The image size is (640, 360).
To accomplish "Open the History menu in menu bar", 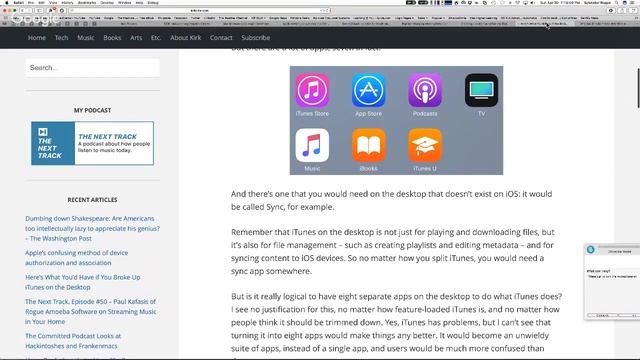I will [x=67, y=3].
